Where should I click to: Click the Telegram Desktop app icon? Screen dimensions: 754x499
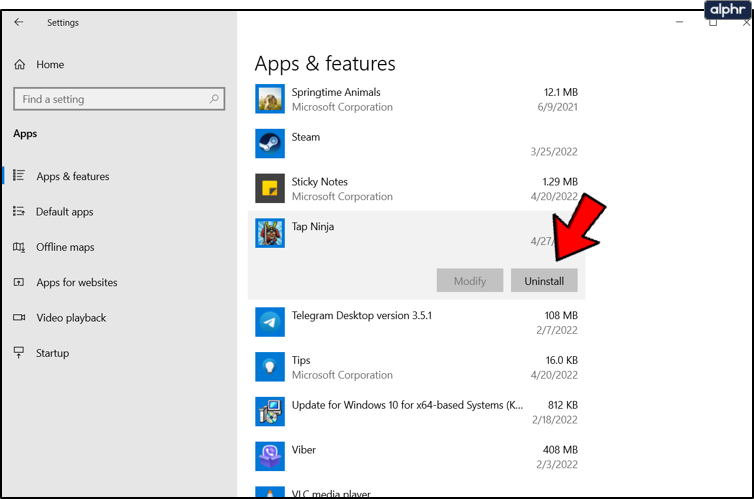click(x=270, y=322)
